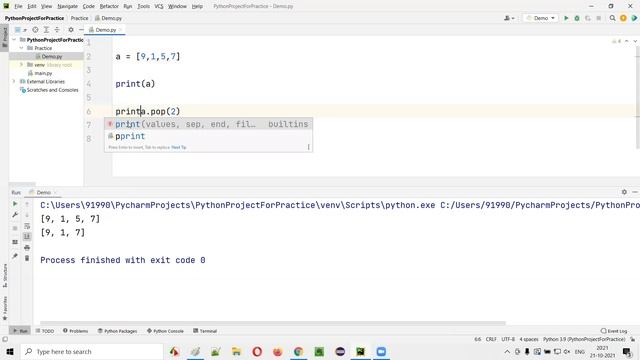Collapse the PythonProjectForPractice root node
Viewport: 640px width, 360px height.
[x=14, y=40]
